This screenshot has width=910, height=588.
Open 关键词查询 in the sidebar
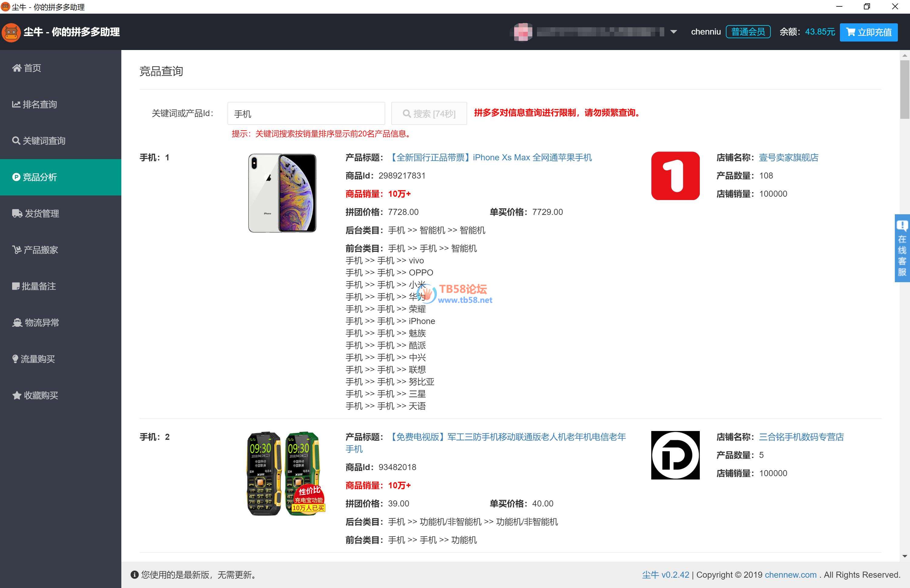pos(60,141)
